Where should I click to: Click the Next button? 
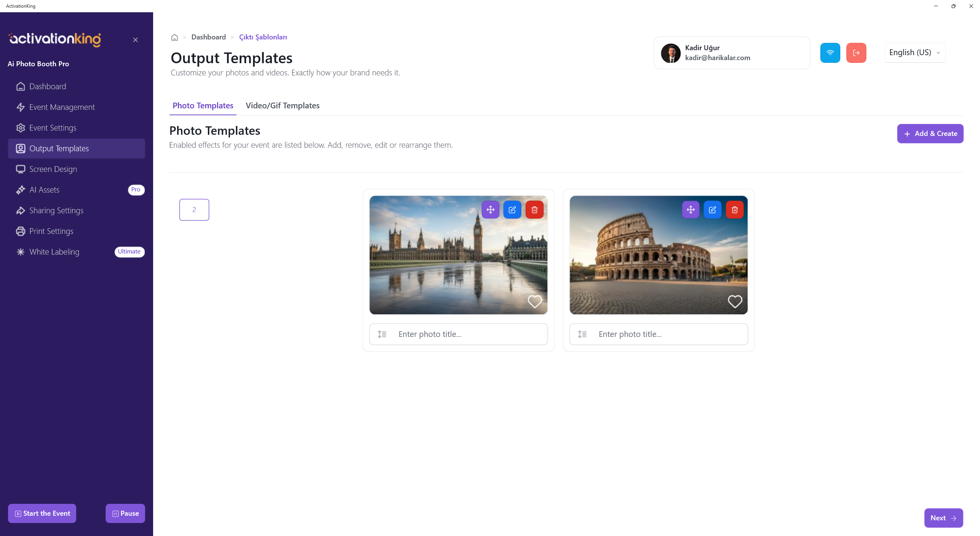pyautogui.click(x=943, y=518)
